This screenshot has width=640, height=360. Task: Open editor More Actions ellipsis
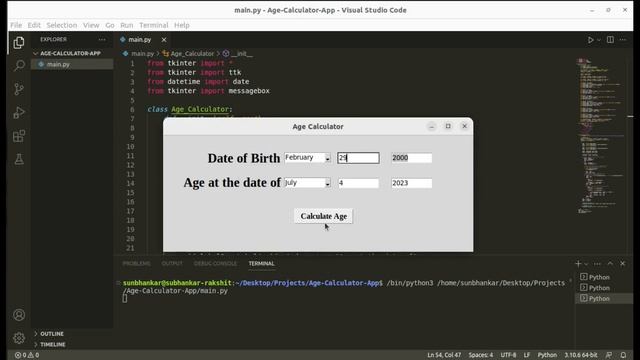pyautogui.click(x=623, y=40)
